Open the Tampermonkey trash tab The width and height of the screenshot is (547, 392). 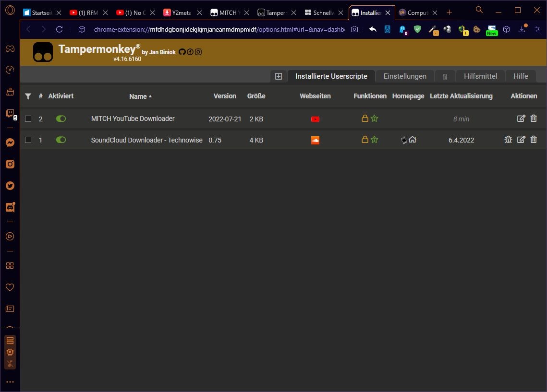coord(445,77)
